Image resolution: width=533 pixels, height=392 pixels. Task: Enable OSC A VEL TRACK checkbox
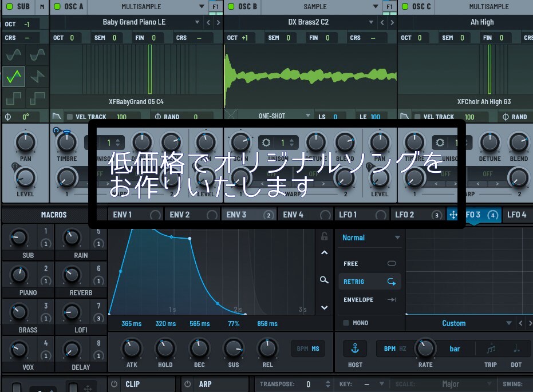point(70,117)
